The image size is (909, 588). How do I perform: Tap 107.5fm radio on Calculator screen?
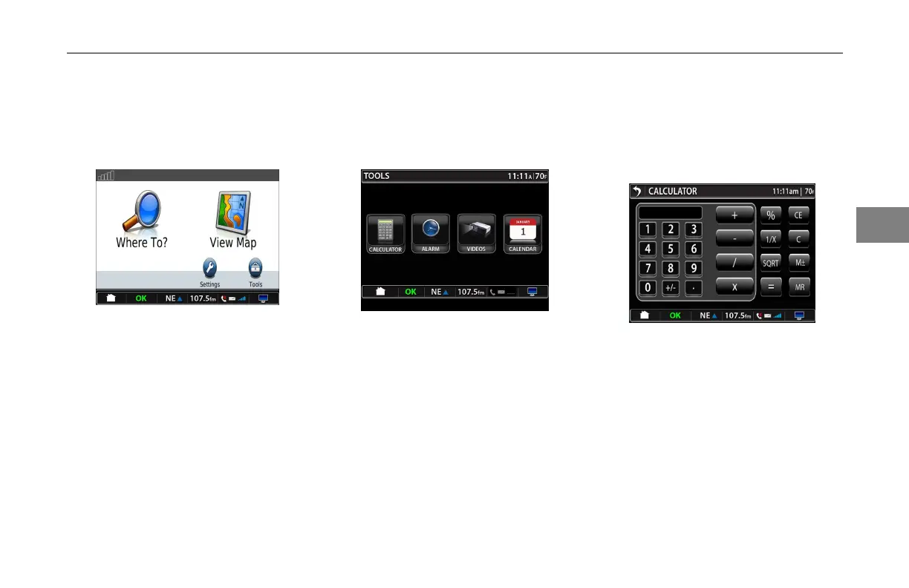(738, 316)
